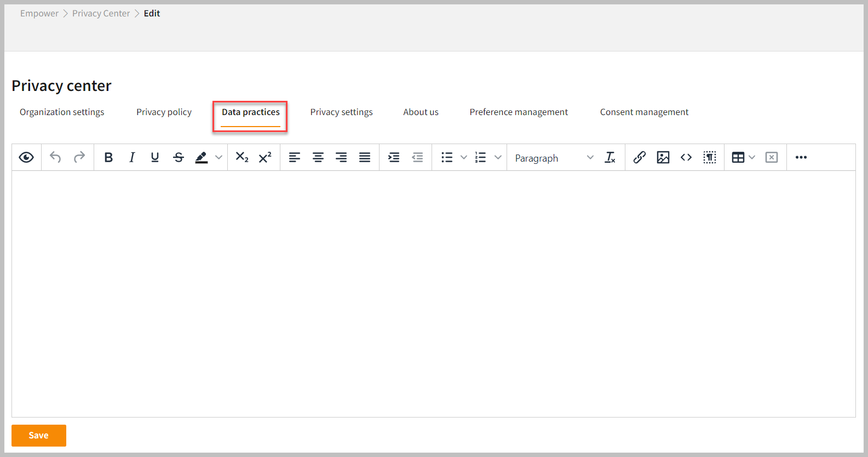Go to Privacy Center breadcrumb link
Image resolution: width=868 pixels, height=457 pixels.
pyautogui.click(x=101, y=14)
